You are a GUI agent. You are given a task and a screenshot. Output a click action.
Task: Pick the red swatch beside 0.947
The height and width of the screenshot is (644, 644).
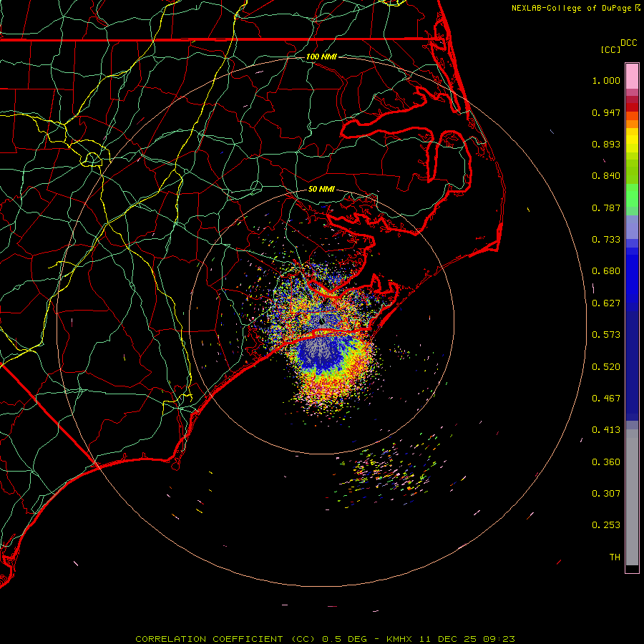tap(632, 107)
